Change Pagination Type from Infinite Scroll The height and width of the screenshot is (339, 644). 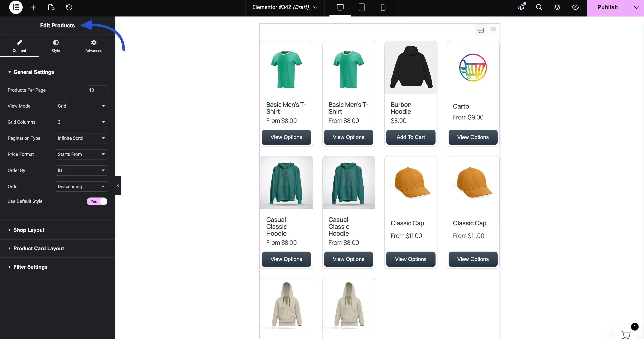pos(81,138)
